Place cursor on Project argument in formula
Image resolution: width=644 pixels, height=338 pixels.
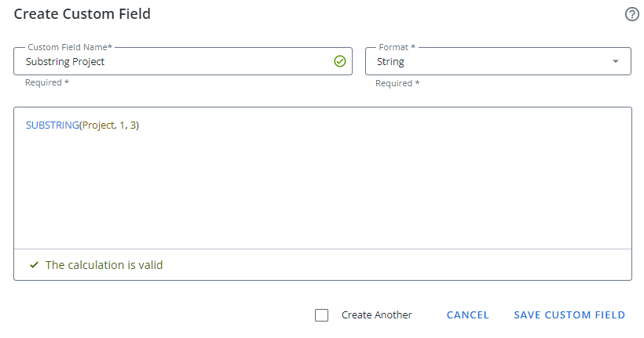(x=98, y=125)
